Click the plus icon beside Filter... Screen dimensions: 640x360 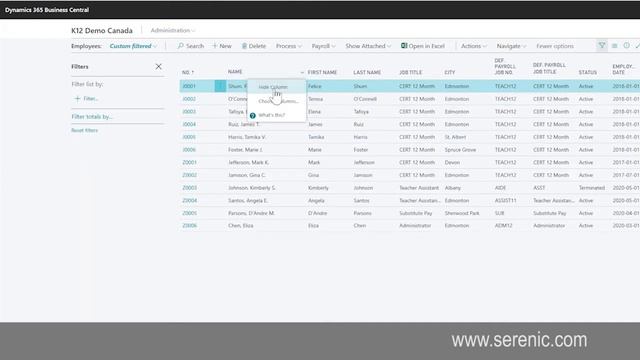click(77, 98)
